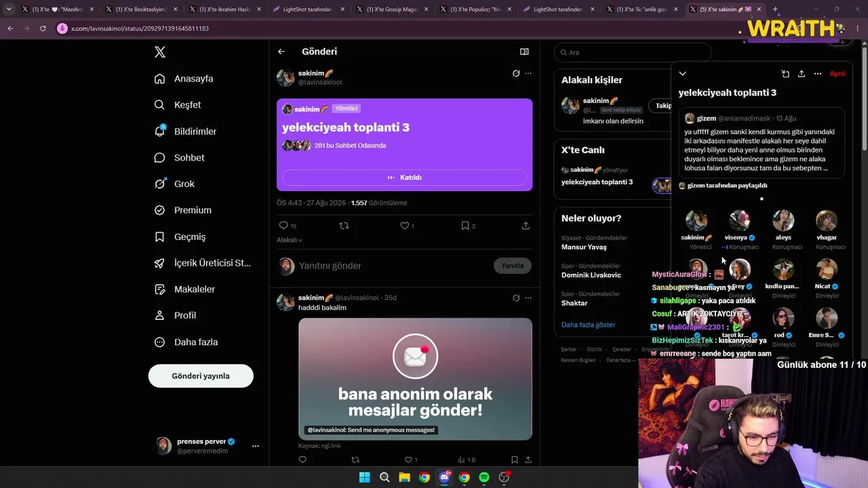
Task: Click sakinim host avatar in Space
Action: click(x=696, y=221)
